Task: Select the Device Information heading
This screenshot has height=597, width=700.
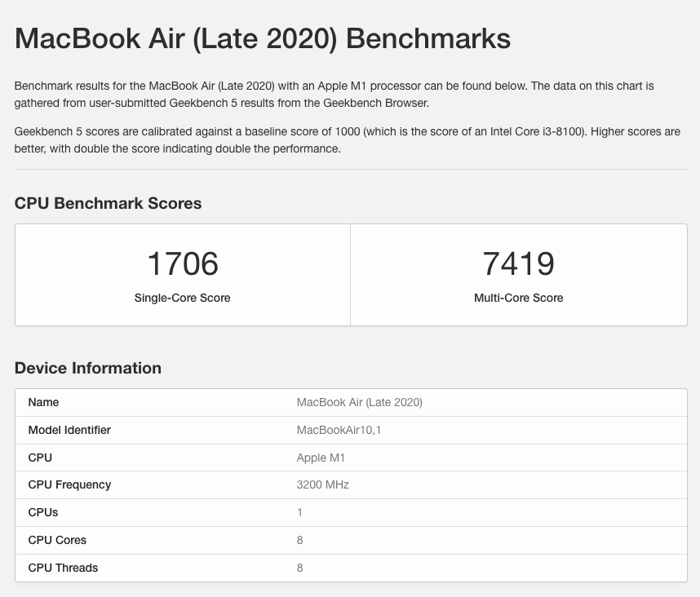Action: coord(88,368)
